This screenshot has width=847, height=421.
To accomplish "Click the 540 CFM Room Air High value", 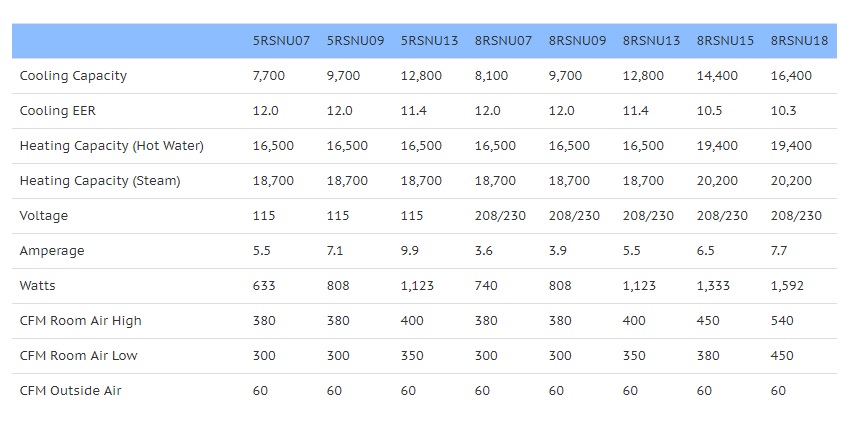I will pyautogui.click(x=782, y=321).
